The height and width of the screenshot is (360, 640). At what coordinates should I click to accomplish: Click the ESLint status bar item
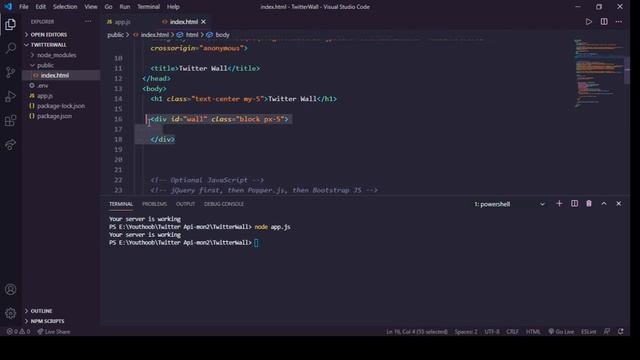(588, 331)
